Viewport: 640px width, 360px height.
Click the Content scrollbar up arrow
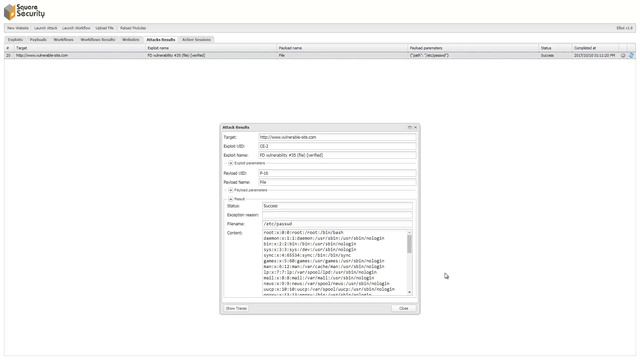point(409,233)
